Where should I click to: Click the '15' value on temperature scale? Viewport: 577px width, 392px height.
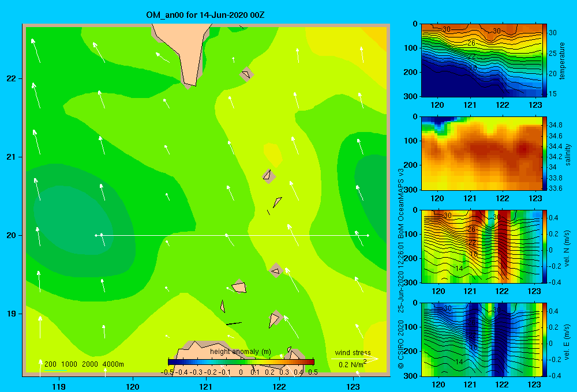pyautogui.click(x=552, y=94)
